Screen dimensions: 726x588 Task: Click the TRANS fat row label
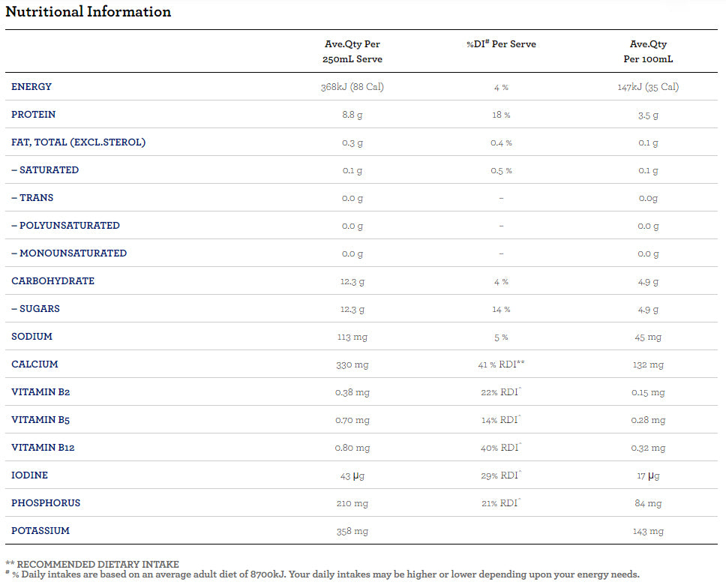tap(32, 198)
